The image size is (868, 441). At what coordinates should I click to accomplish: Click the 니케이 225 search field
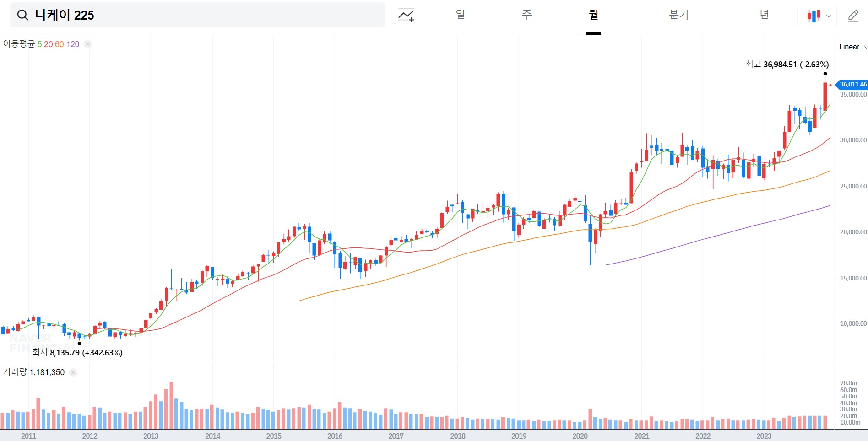[197, 15]
